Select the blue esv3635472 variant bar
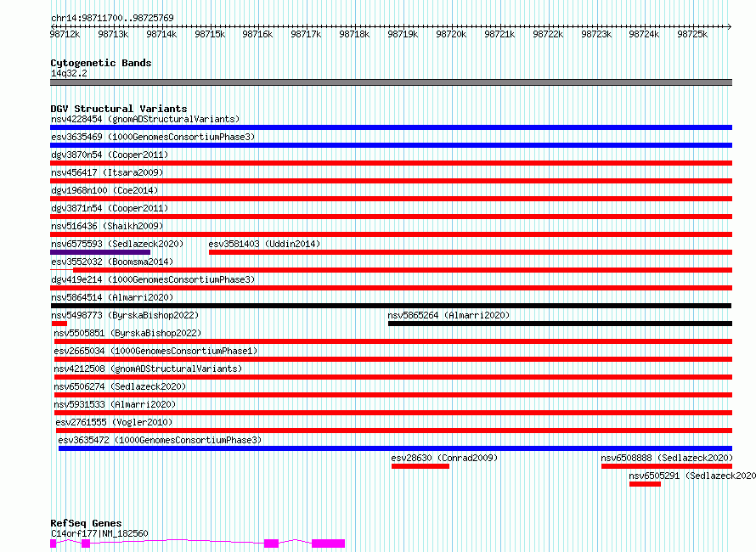Image resolution: width=756 pixels, height=552 pixels. [x=395, y=448]
